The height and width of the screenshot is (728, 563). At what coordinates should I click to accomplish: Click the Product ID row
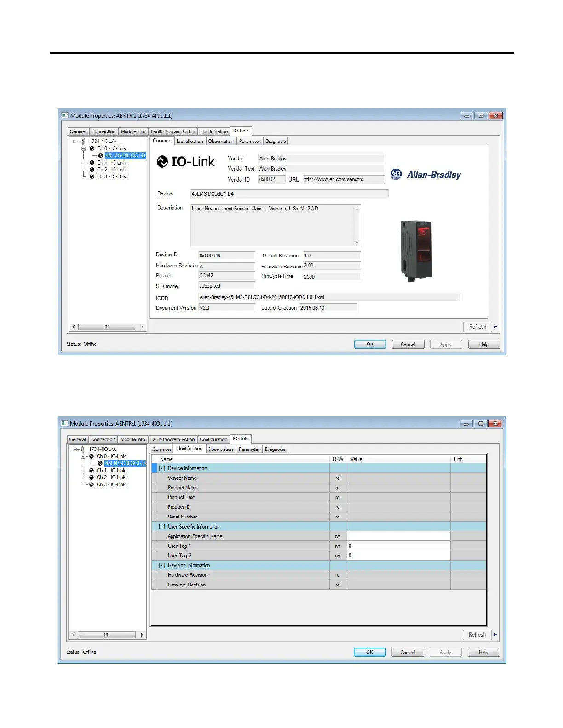click(319, 507)
